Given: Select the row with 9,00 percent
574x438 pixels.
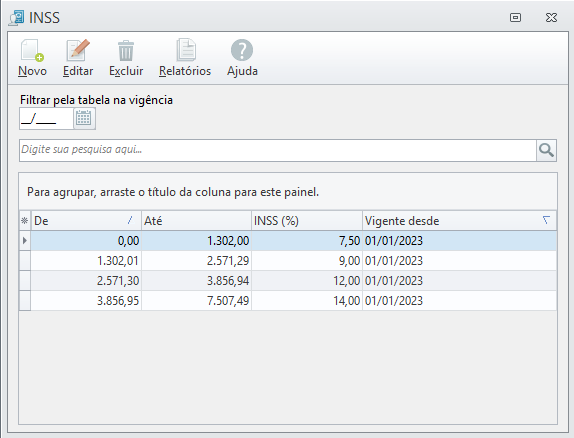Looking at the screenshot, I should (x=288, y=261).
